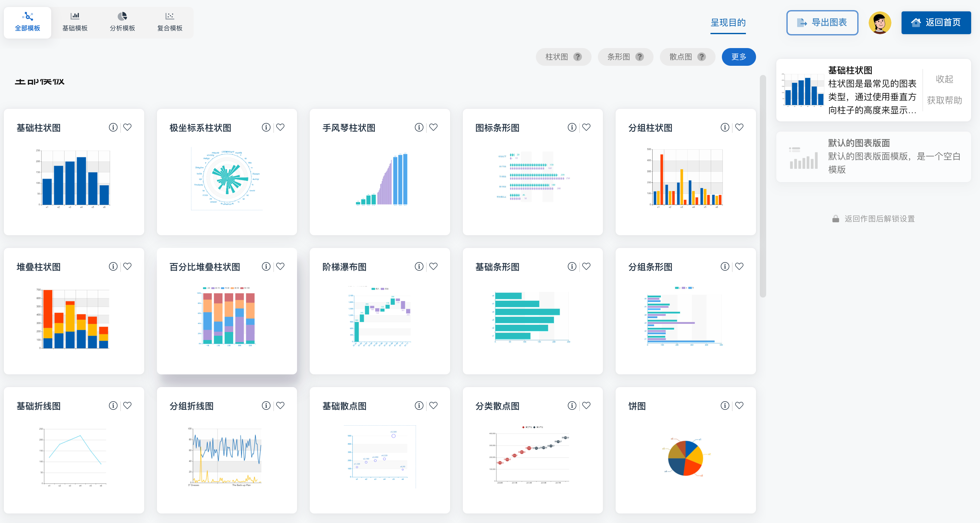This screenshot has width=980, height=523.
Task: View the 饼图 template information
Action: (x=725, y=405)
